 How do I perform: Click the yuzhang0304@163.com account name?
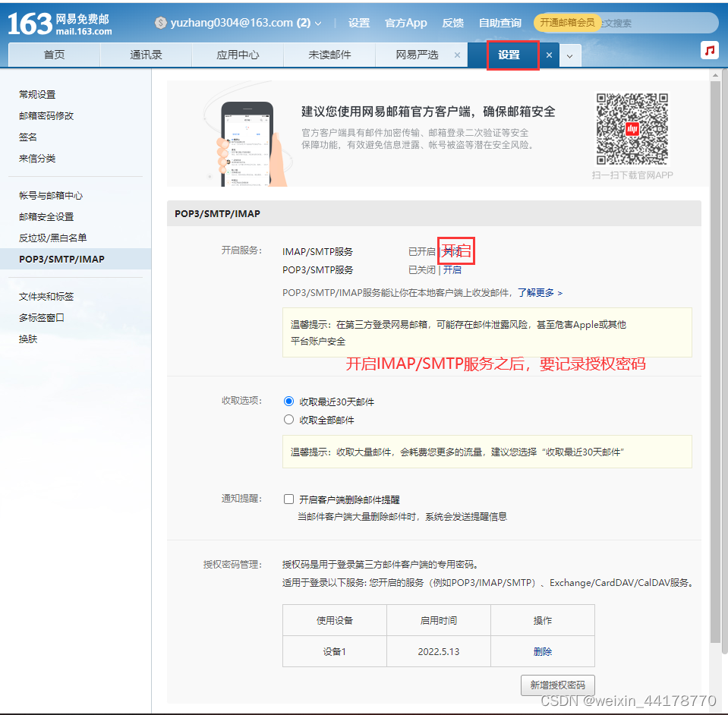[232, 23]
